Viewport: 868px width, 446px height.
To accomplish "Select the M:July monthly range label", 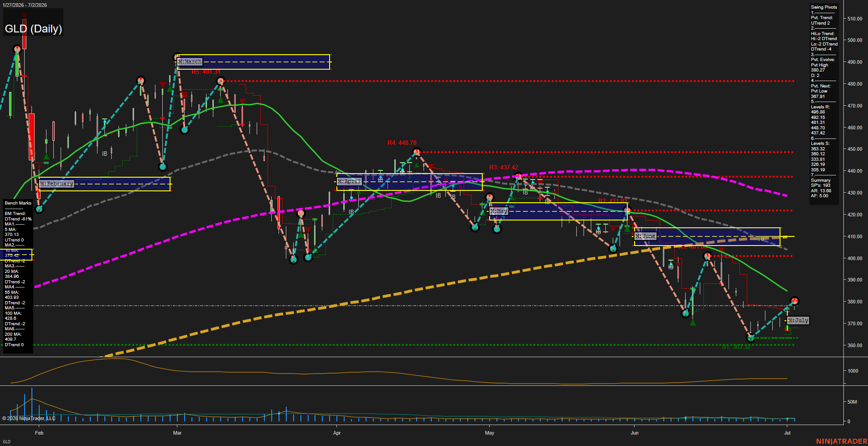I will coord(798,320).
